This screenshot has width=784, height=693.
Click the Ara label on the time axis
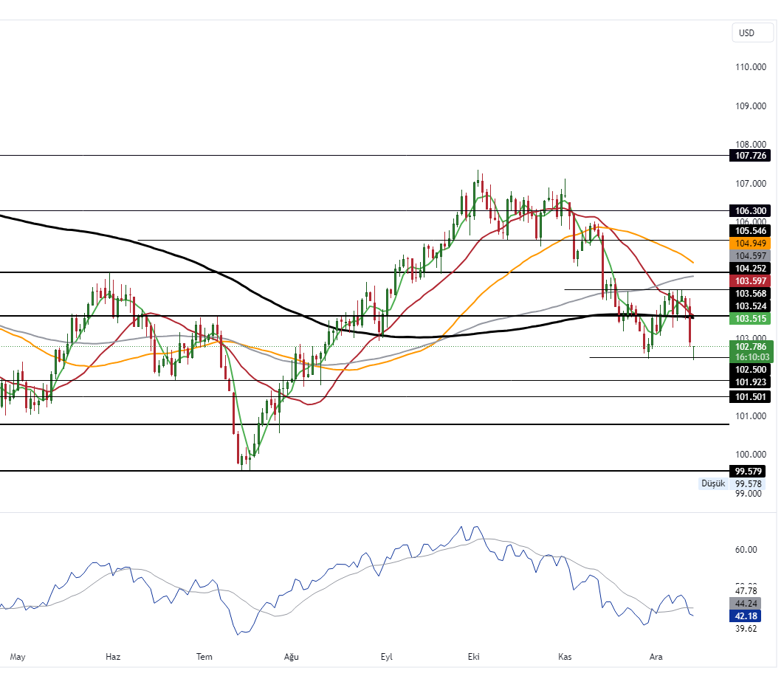[656, 656]
